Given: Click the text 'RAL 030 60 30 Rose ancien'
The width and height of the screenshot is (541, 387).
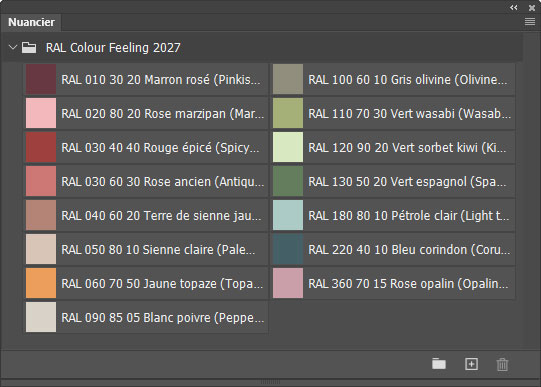Looking at the screenshot, I should coord(136,181).
